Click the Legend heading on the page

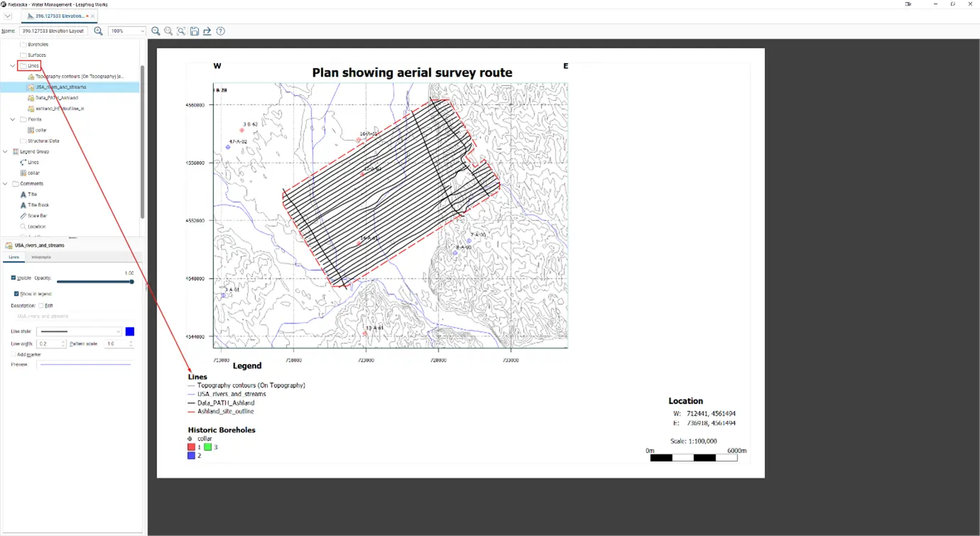(x=247, y=365)
